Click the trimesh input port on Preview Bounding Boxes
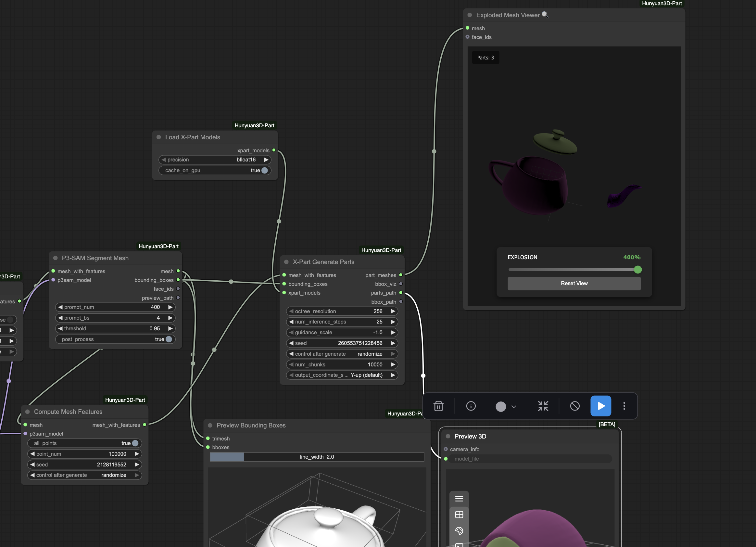This screenshot has width=756, height=547. pos(208,438)
